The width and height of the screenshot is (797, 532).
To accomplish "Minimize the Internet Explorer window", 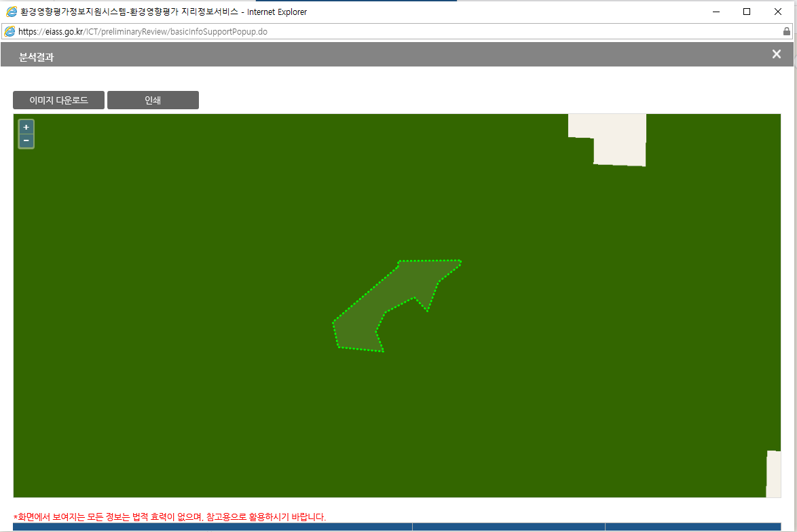I will [715, 12].
